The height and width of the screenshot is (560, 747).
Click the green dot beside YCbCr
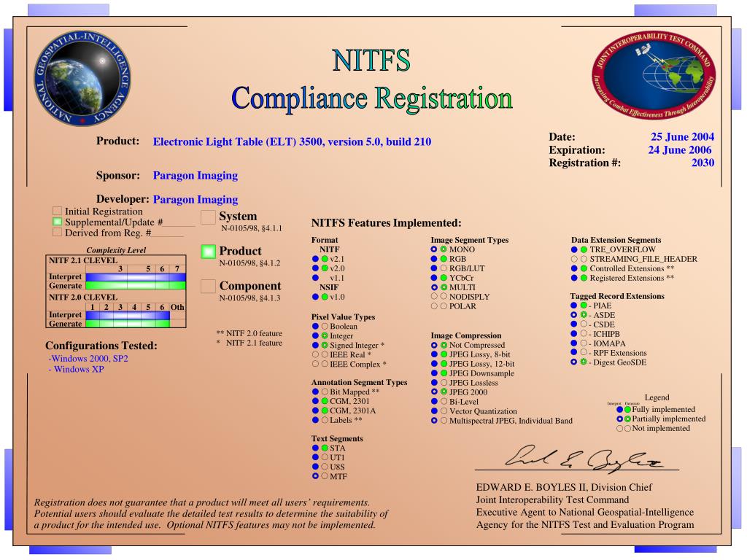click(x=444, y=278)
